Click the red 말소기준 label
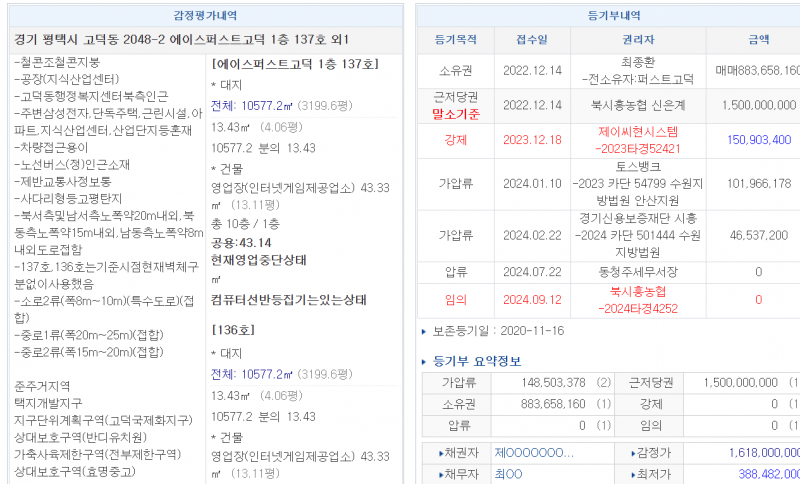The width and height of the screenshot is (800, 484). pos(456,114)
